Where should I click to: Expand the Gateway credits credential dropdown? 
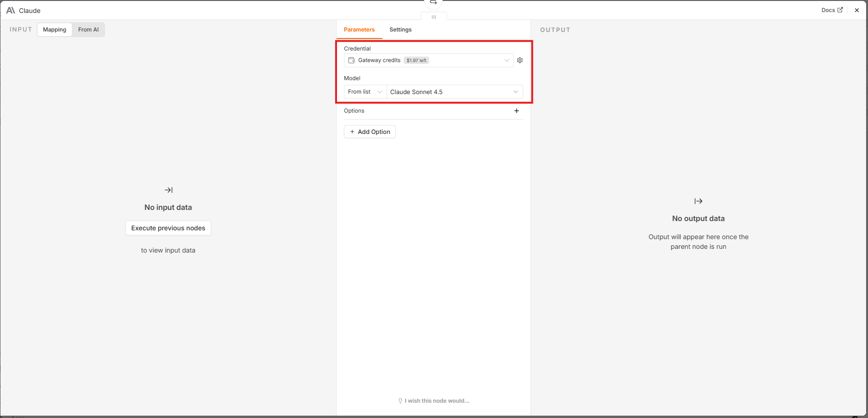click(x=429, y=60)
